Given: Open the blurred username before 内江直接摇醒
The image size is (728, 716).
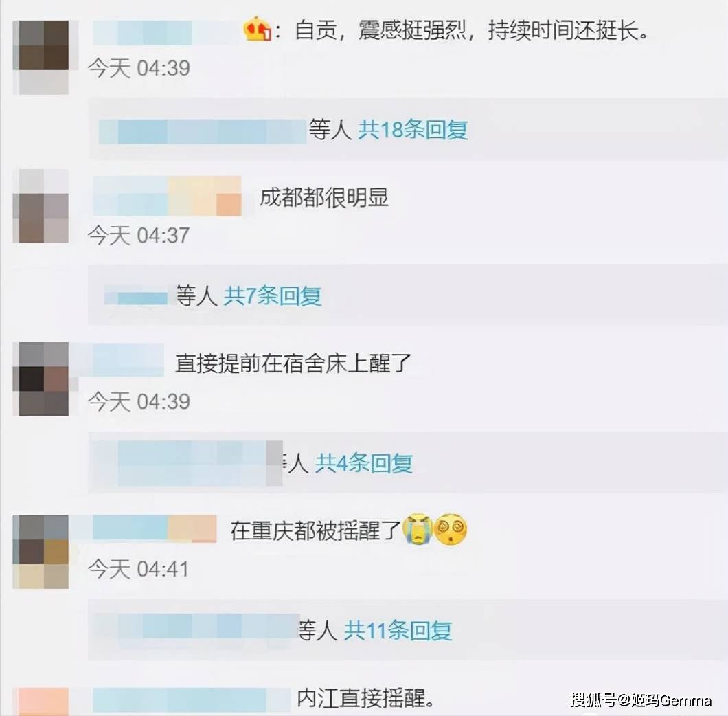Looking at the screenshot, I should pos(192,700).
